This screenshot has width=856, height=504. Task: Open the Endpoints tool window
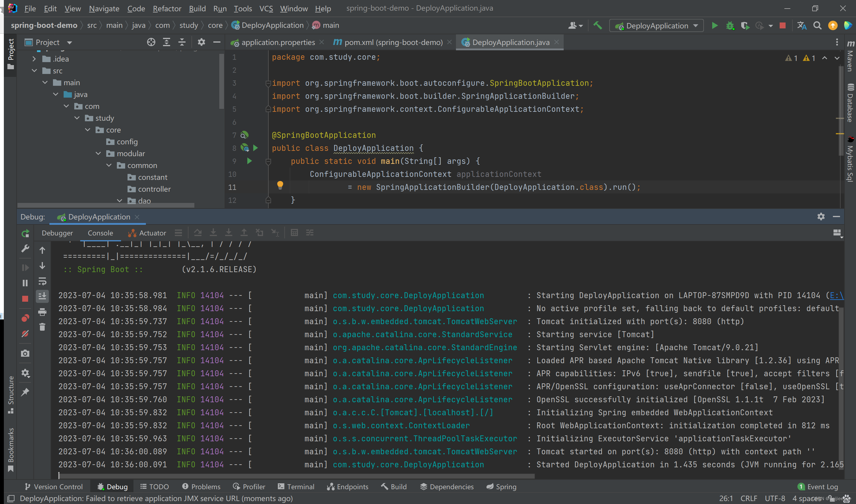point(347,487)
